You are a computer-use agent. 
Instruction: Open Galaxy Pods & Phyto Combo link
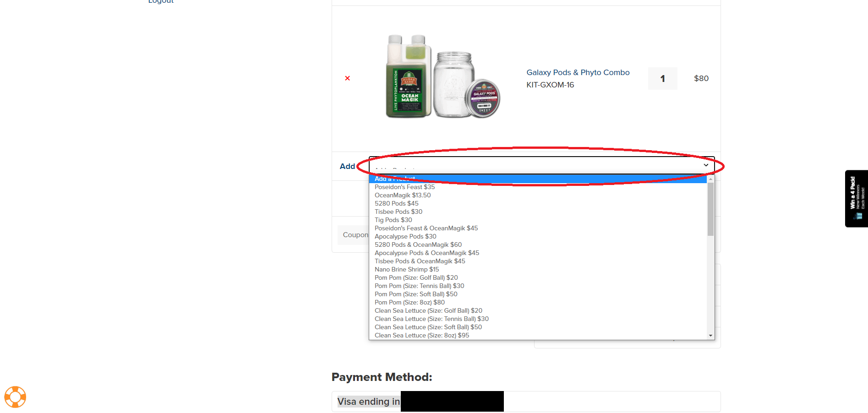(578, 72)
